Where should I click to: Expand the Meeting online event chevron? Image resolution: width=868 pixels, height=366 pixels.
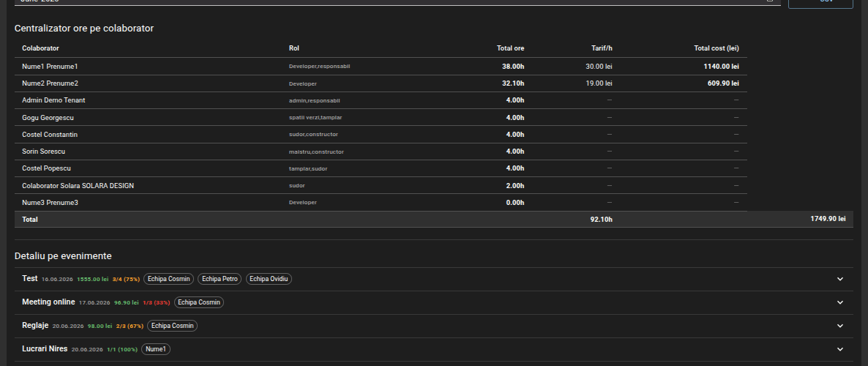[x=839, y=302]
